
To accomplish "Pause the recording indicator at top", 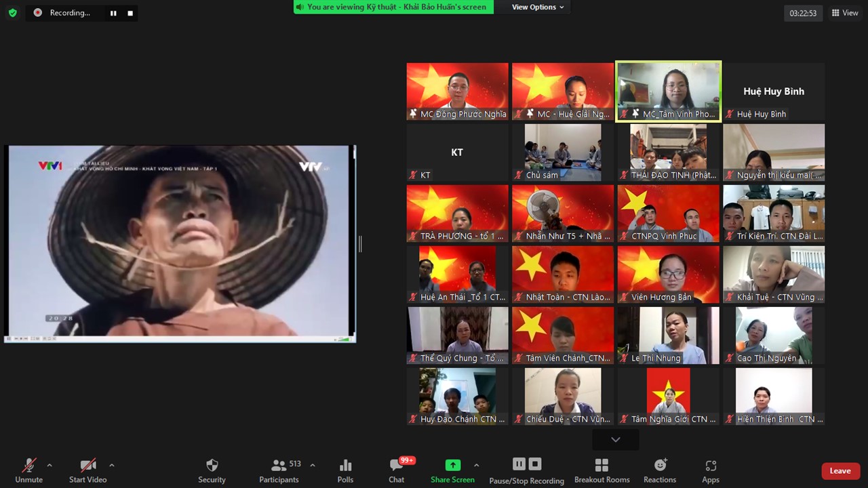I will coord(113,13).
